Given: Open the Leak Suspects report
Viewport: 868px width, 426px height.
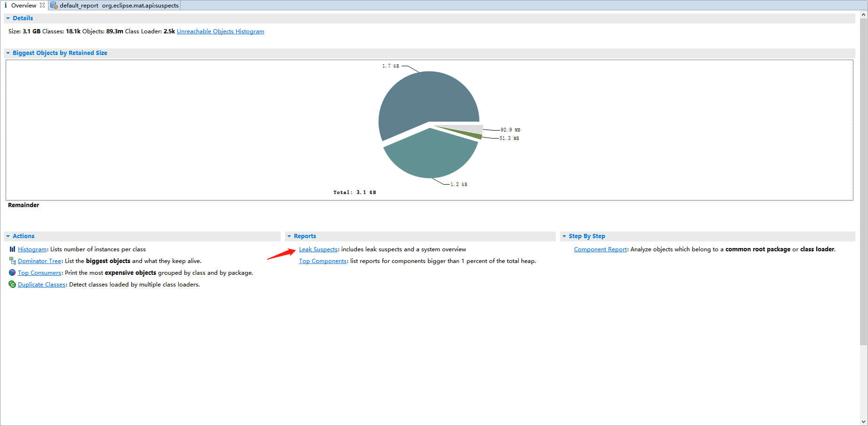Looking at the screenshot, I should [318, 249].
